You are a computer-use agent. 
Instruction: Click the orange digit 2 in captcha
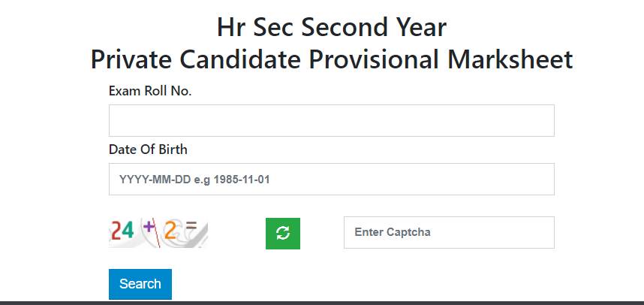click(x=170, y=231)
